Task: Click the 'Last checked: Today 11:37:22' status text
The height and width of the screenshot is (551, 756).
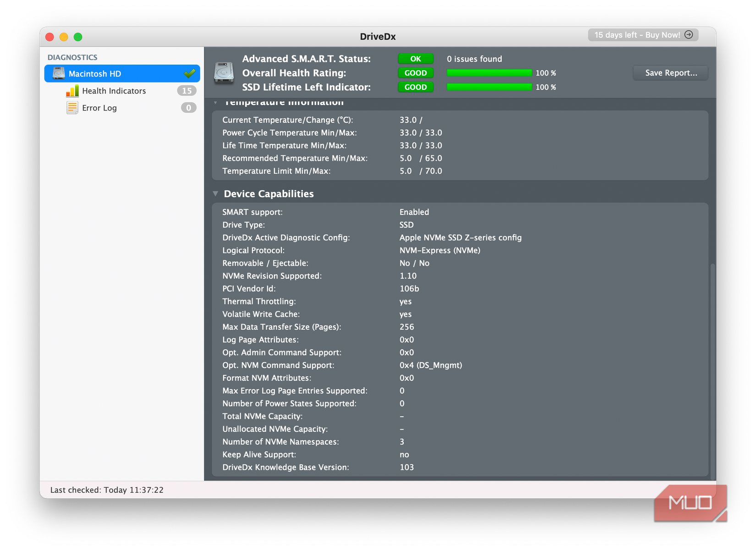Action: pyautogui.click(x=107, y=490)
